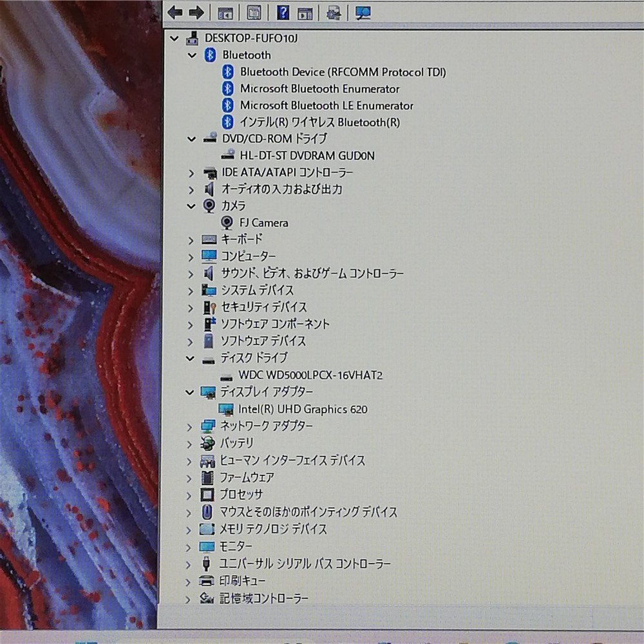Viewport: 644px width, 644px height.
Task: Expand the セキュリティ デバイス category
Action: (x=190, y=308)
